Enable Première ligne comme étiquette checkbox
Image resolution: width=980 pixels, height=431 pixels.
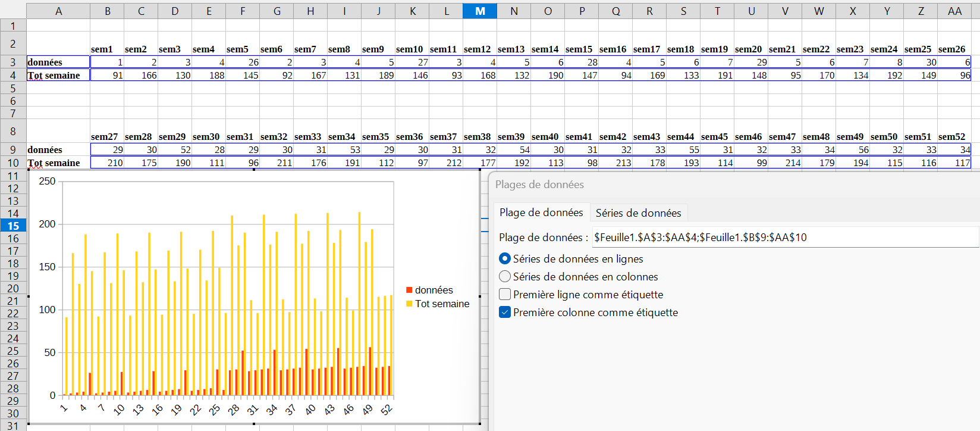(505, 295)
